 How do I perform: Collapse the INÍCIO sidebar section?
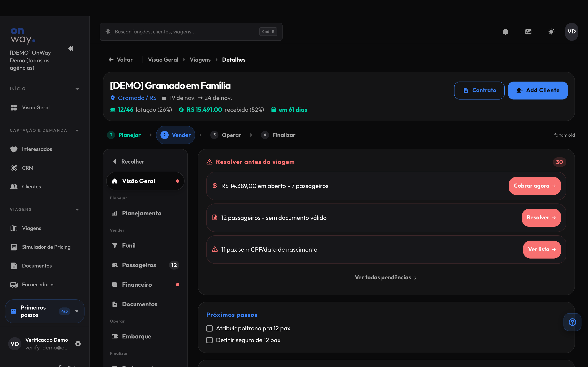tap(77, 89)
